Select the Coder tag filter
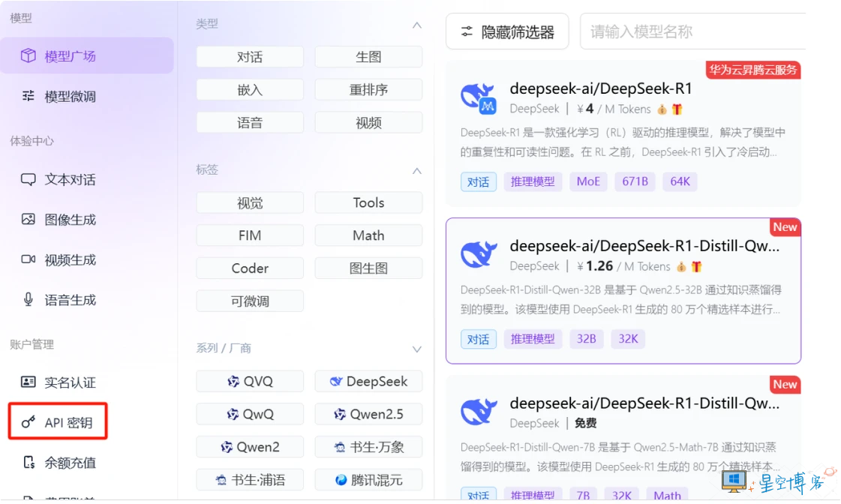 click(250, 268)
